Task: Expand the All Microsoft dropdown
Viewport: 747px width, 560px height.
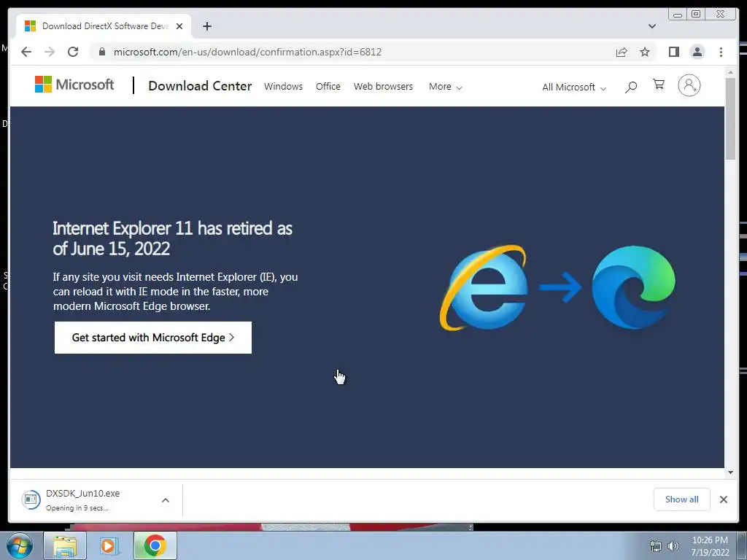Action: pyautogui.click(x=574, y=87)
